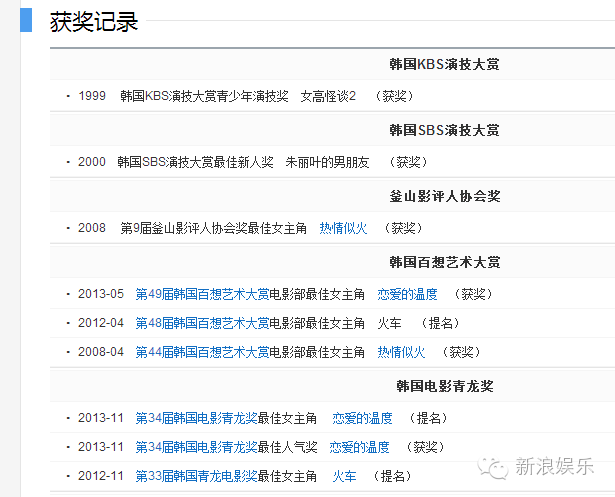Viewport: 615px width, 497px height.
Task: Select the 2008-04 date
Action: click(x=101, y=352)
